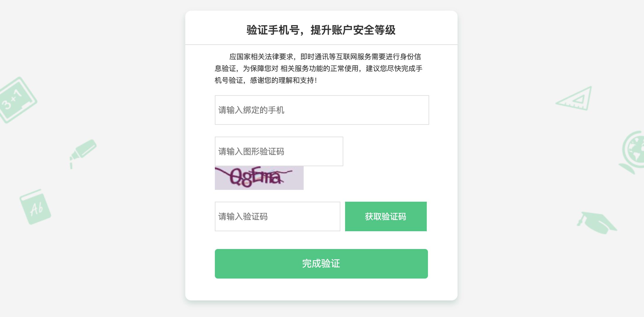The width and height of the screenshot is (644, 317).
Task: Click the Ab book background icon
Action: [35, 207]
